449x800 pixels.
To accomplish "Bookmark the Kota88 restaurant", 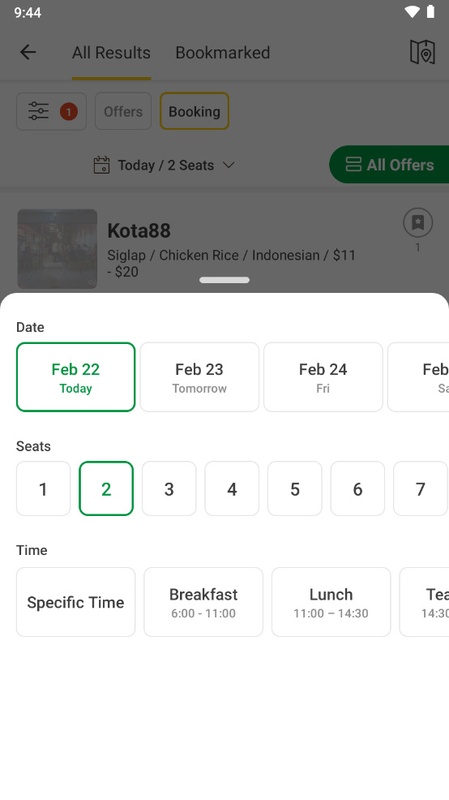I will [x=418, y=222].
